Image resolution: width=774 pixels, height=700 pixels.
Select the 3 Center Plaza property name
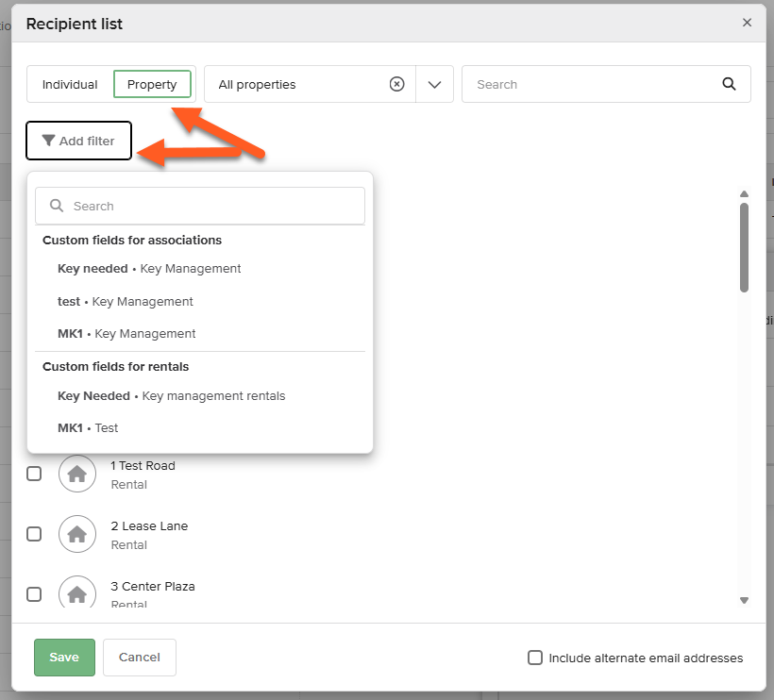153,586
